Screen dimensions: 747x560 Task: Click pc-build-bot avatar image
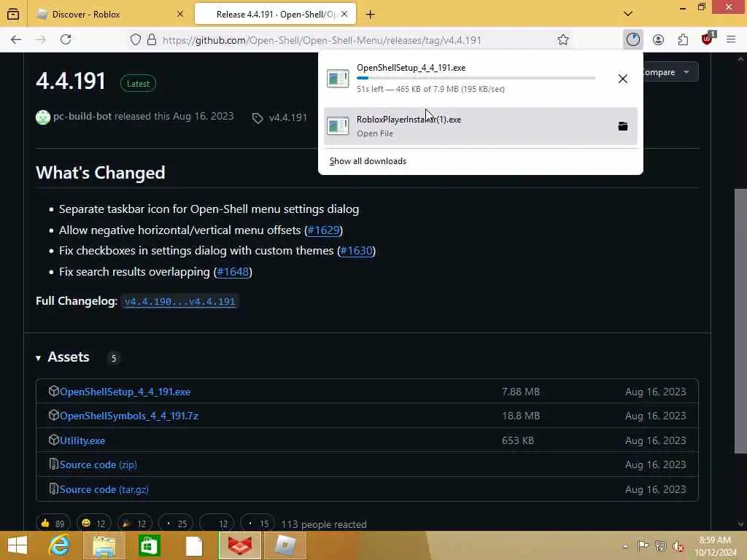43,117
